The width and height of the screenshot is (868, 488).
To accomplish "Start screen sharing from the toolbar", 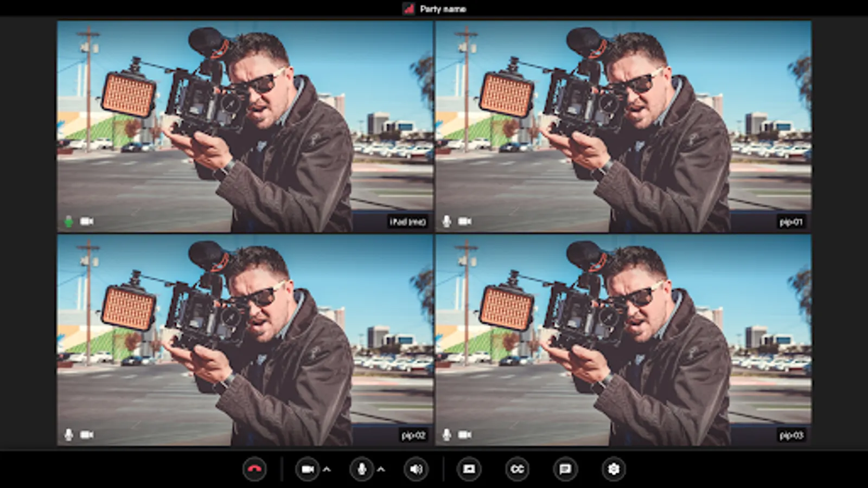I will [x=469, y=469].
